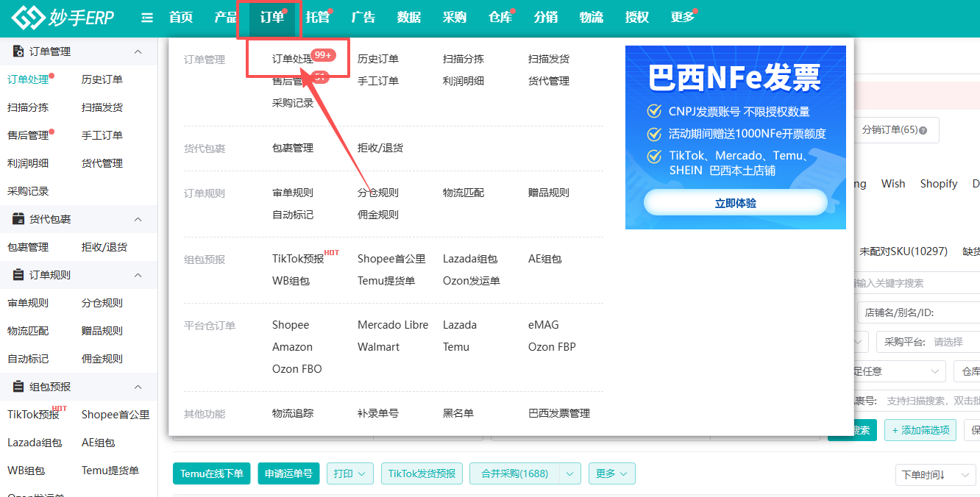Click the 合并采购(1688) button
The width and height of the screenshot is (980, 497).
click(515, 473)
